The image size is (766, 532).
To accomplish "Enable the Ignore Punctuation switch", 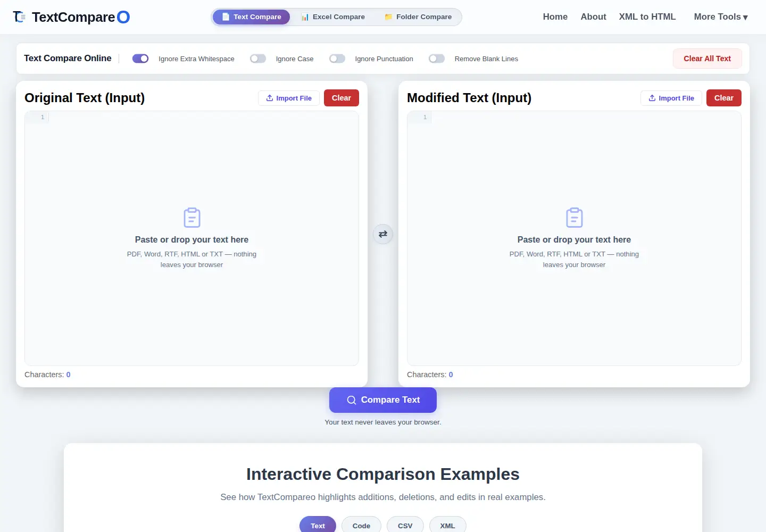I will [x=337, y=59].
